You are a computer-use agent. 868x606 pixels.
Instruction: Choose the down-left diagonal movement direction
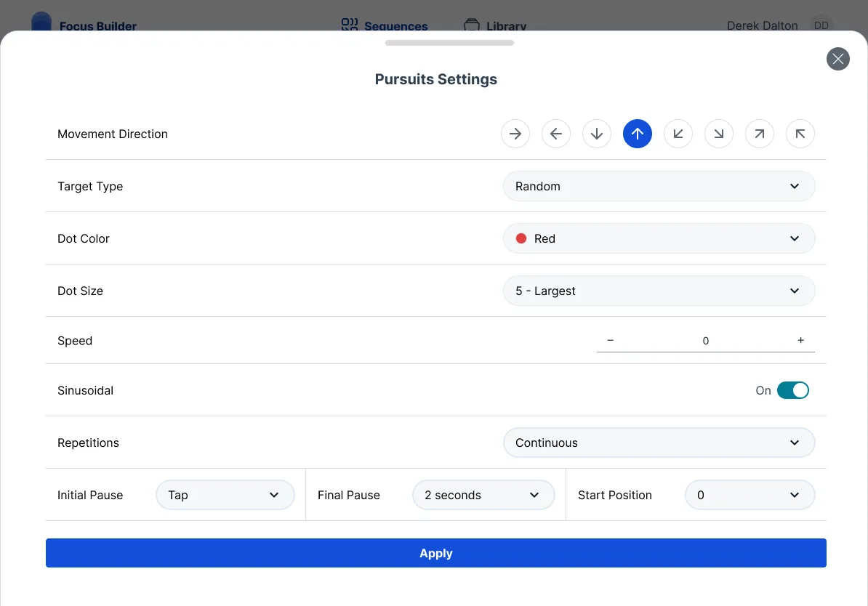(678, 134)
